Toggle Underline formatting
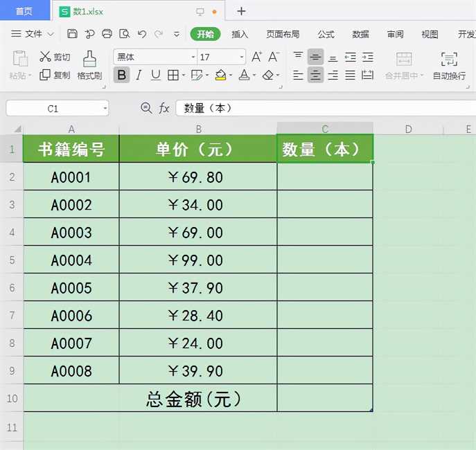Screen dimensions: 476x450 pos(155,75)
